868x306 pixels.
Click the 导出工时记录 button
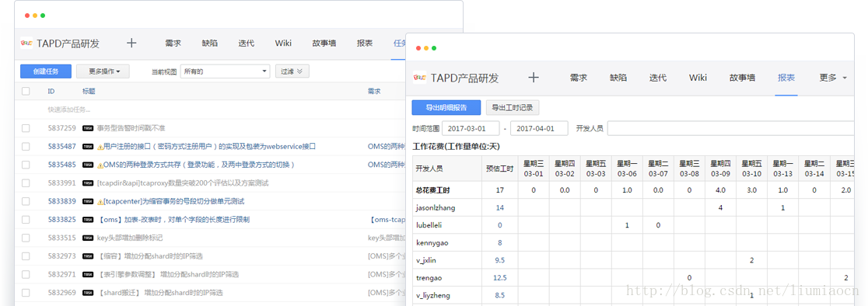(513, 108)
